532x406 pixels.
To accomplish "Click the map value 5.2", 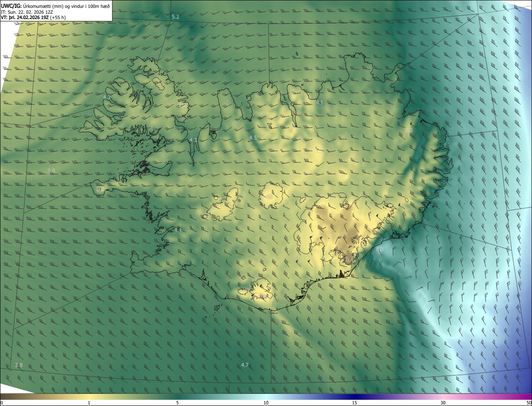I will 175,17.
